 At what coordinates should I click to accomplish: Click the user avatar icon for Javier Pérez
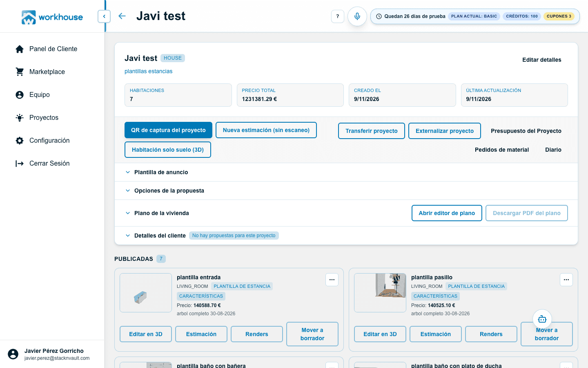point(13,354)
